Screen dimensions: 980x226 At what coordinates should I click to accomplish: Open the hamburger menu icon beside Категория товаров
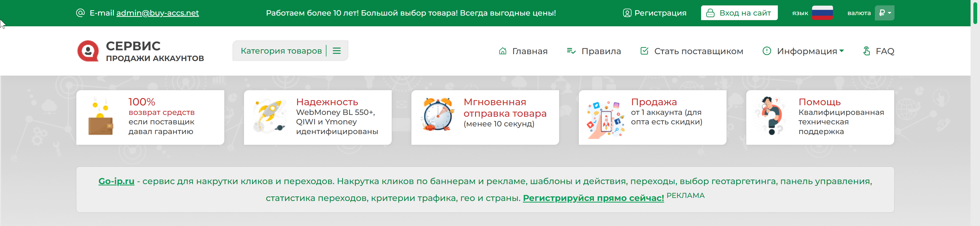pyautogui.click(x=337, y=51)
